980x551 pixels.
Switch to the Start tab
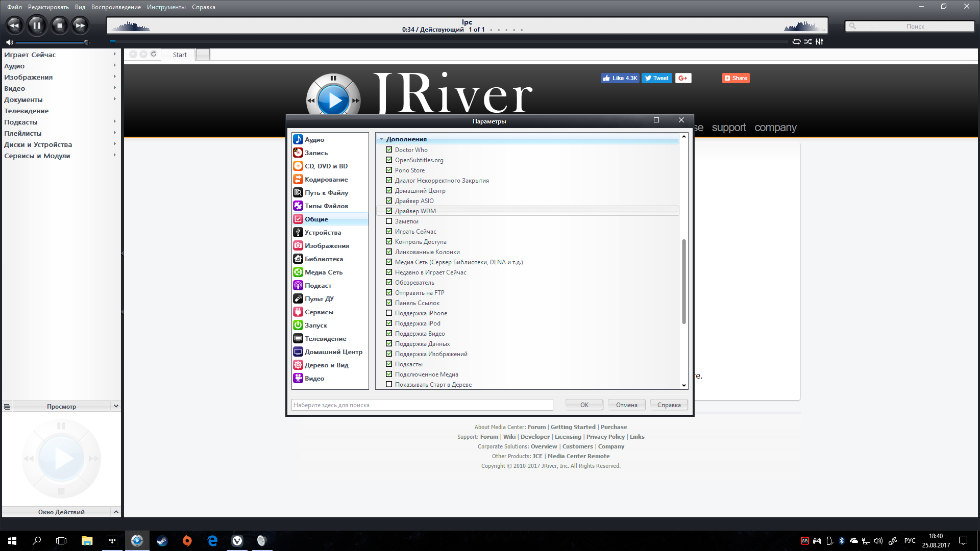(180, 55)
